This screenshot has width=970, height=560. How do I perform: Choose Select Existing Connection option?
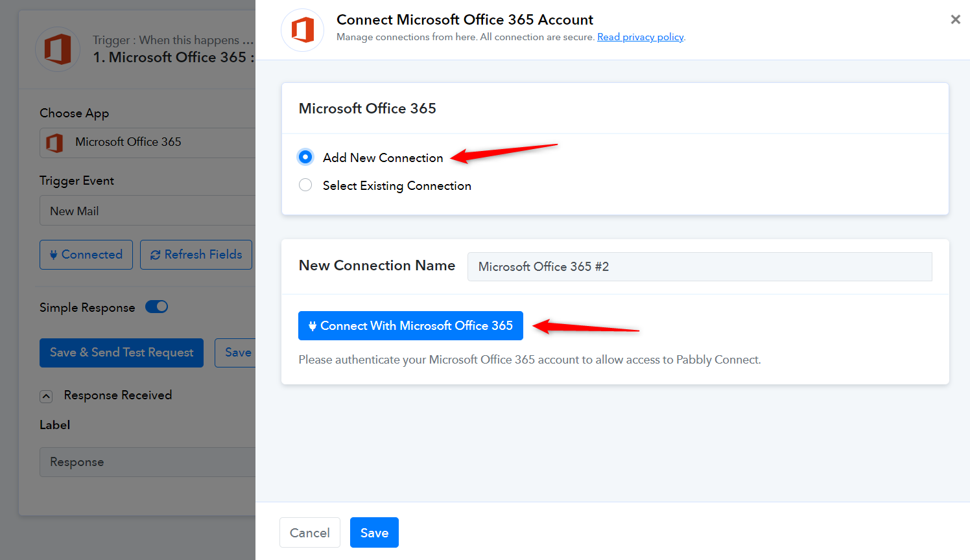305,185
